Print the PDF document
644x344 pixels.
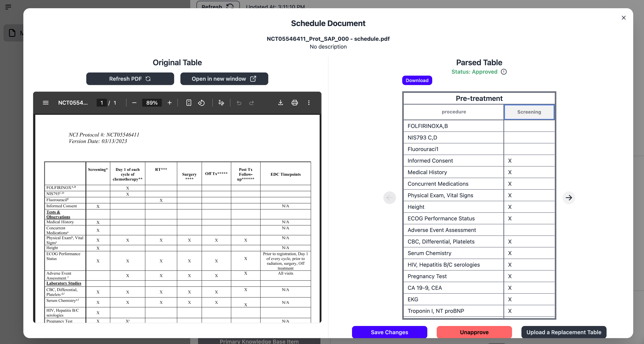(x=295, y=103)
